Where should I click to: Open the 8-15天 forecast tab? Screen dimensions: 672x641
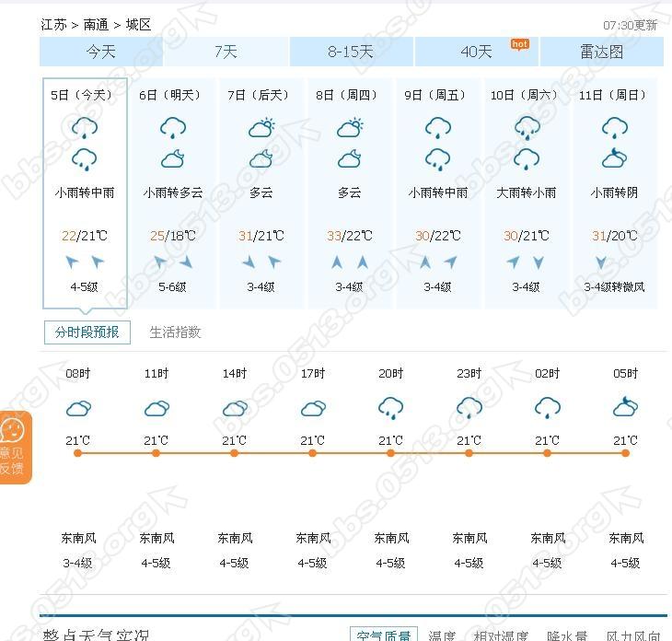coord(351,52)
